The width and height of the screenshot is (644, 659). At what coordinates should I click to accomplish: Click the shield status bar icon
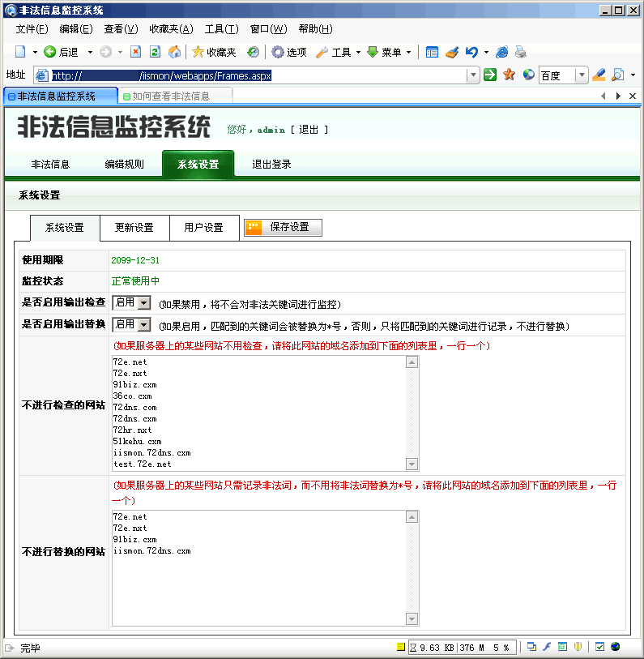click(x=578, y=647)
